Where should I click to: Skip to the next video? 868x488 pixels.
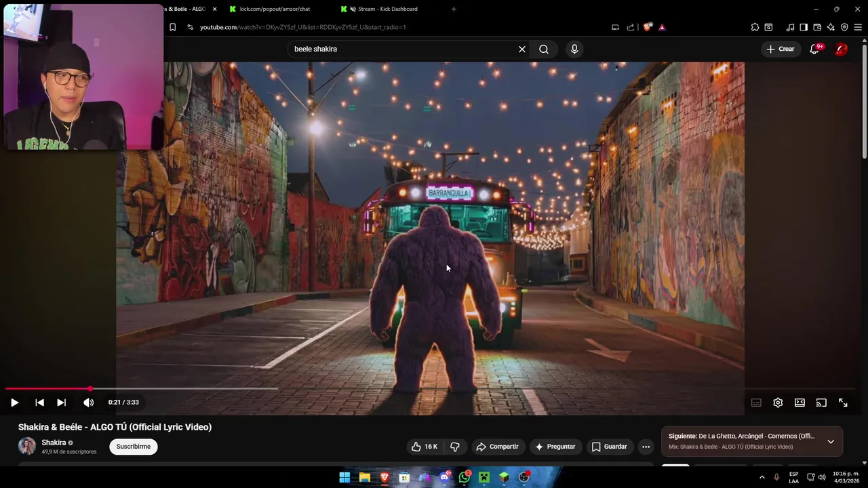[x=61, y=403]
